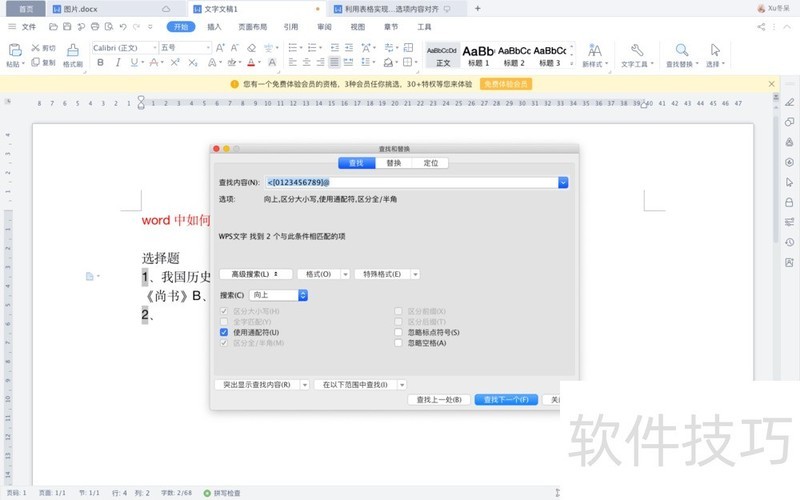Screen dimensions: 800x500
Task: Click the Find Next (查找下一个) button
Action: (x=506, y=399)
